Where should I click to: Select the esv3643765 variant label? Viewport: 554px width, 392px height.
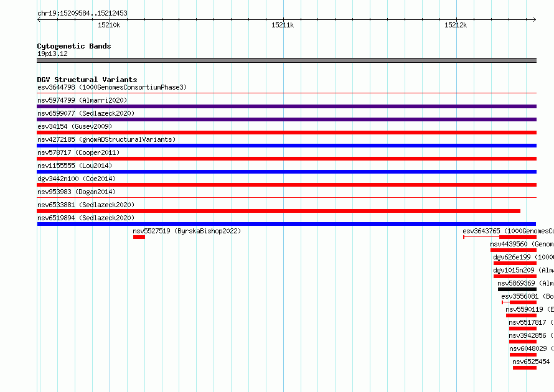pos(508,231)
